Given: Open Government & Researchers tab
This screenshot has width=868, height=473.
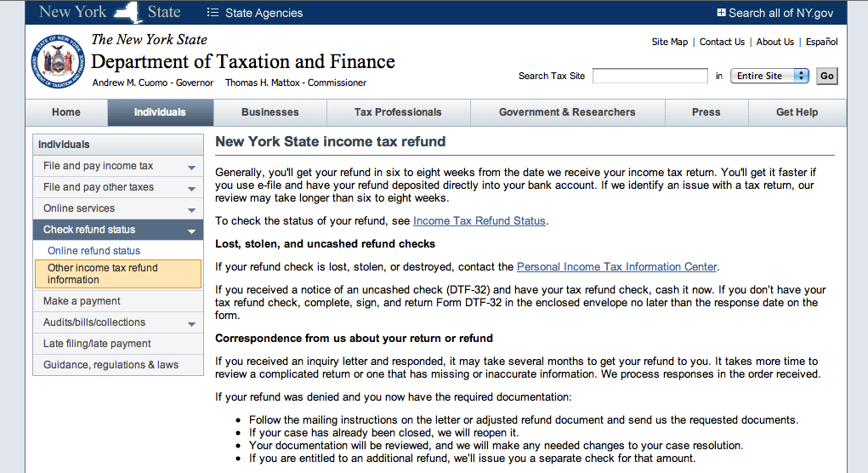Looking at the screenshot, I should point(567,112).
